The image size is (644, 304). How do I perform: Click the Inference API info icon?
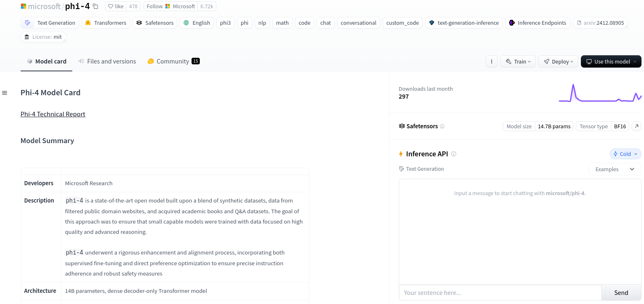point(454,154)
